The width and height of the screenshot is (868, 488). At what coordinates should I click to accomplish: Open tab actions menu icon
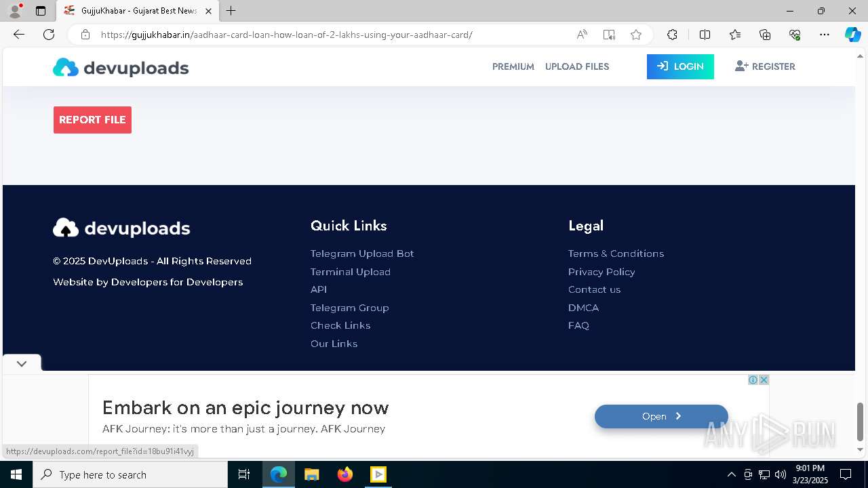[41, 11]
